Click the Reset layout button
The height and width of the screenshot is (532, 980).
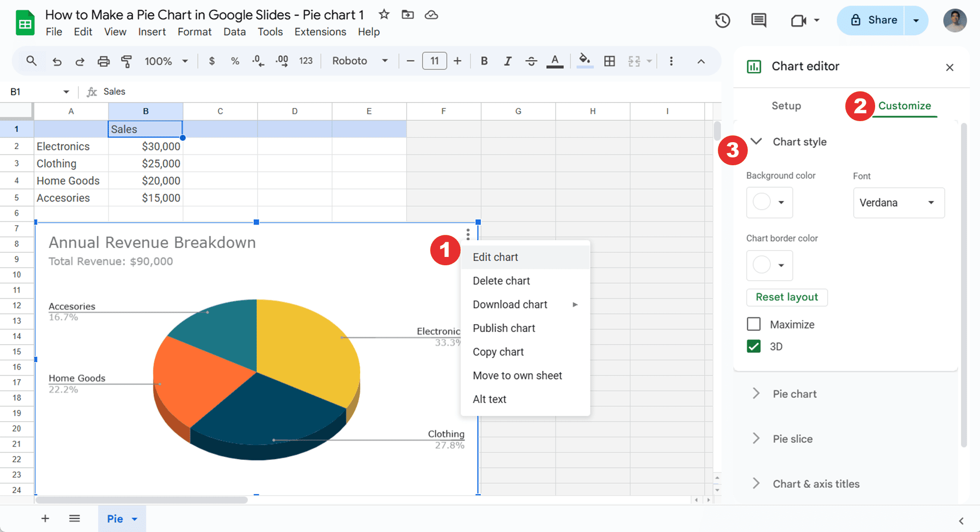[x=787, y=296]
